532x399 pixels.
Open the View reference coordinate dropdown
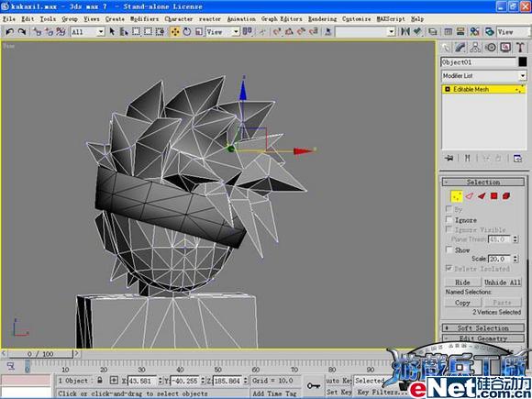223,32
